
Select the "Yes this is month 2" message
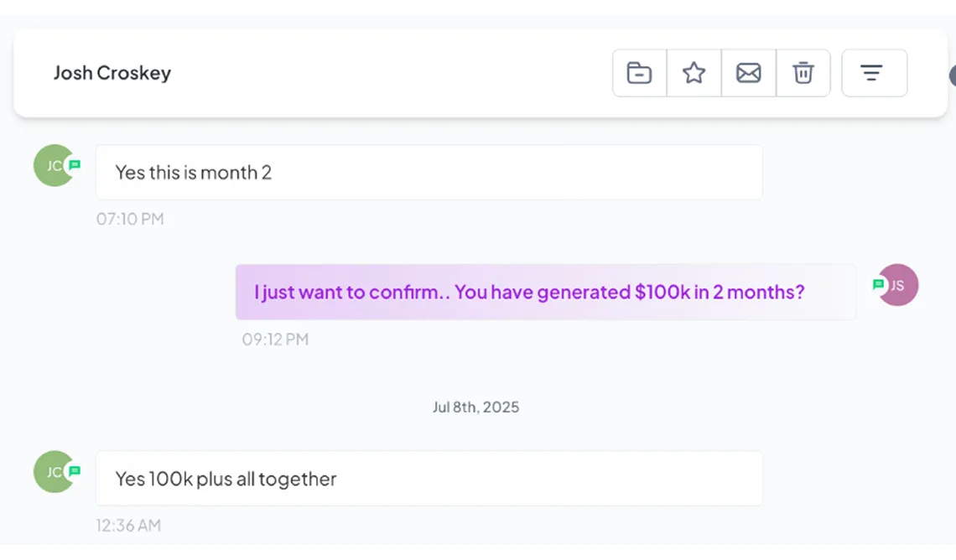point(429,173)
